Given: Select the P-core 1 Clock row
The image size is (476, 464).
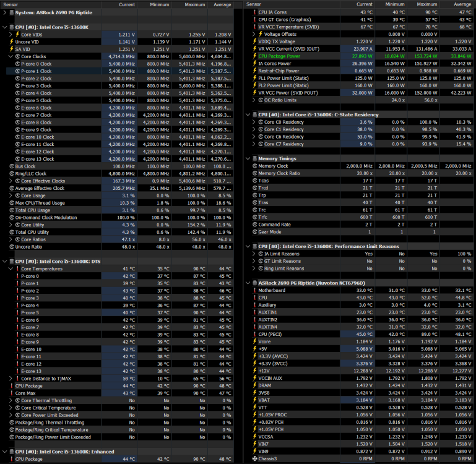Looking at the screenshot, I should [120, 71].
